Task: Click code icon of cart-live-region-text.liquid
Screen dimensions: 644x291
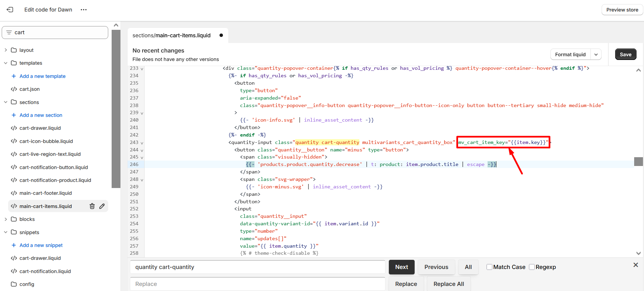Action: point(14,154)
